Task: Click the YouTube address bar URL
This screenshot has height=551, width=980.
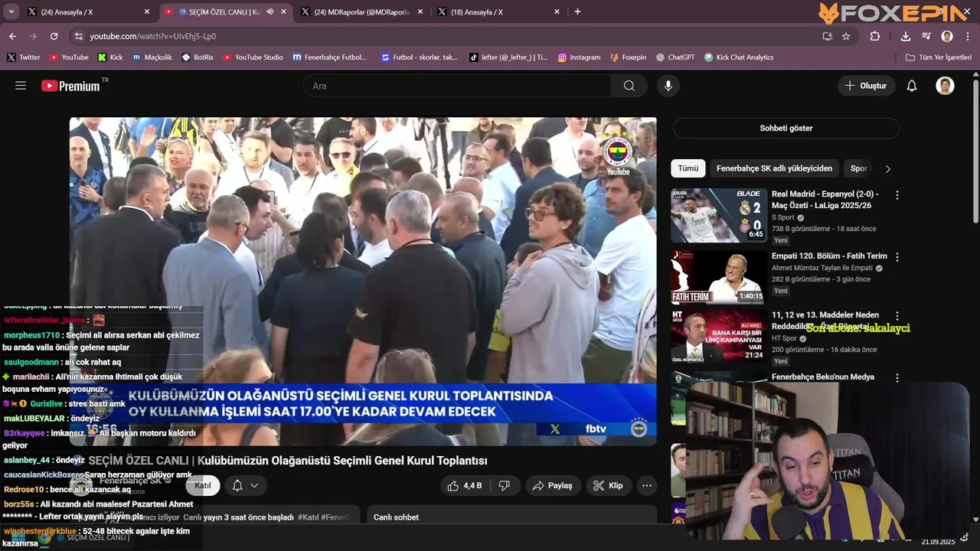Action: (x=153, y=36)
